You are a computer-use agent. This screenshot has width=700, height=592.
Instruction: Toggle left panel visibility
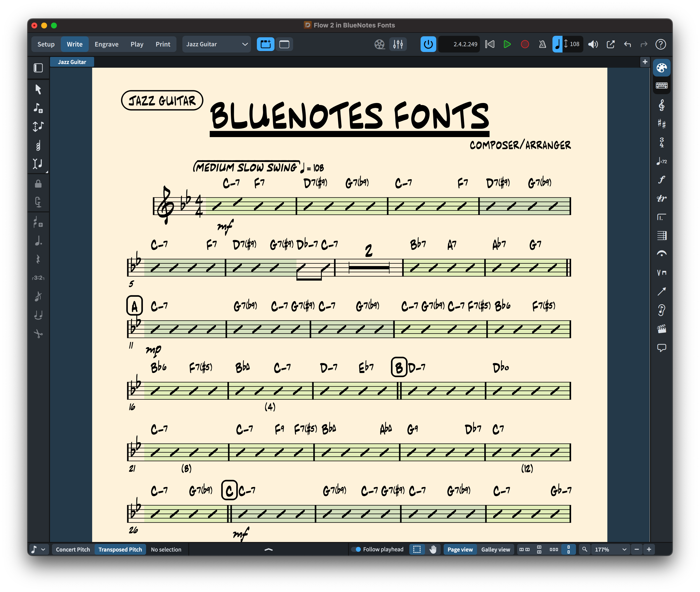[38, 68]
